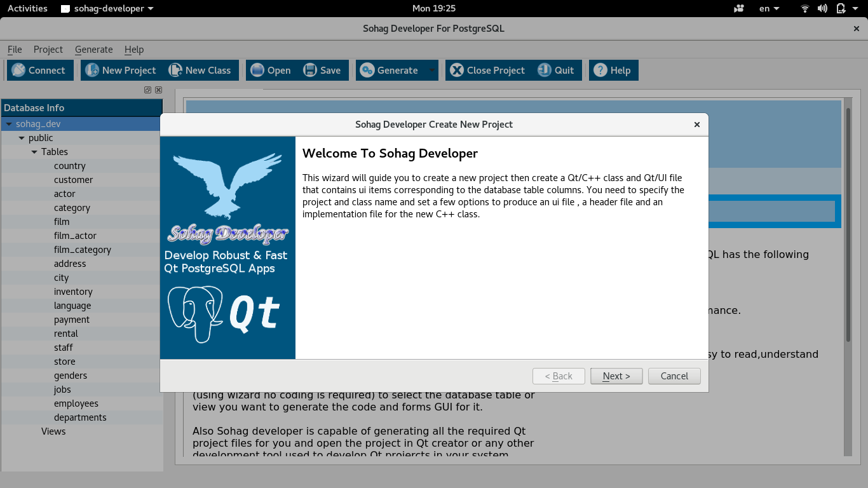Viewport: 868px width, 488px height.
Task: Open the File menu
Action: coord(15,50)
